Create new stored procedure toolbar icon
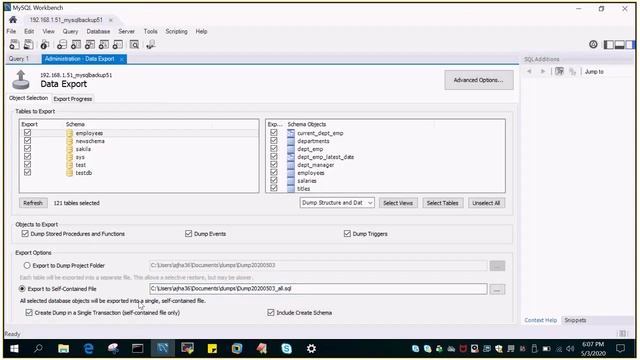 click(104, 44)
